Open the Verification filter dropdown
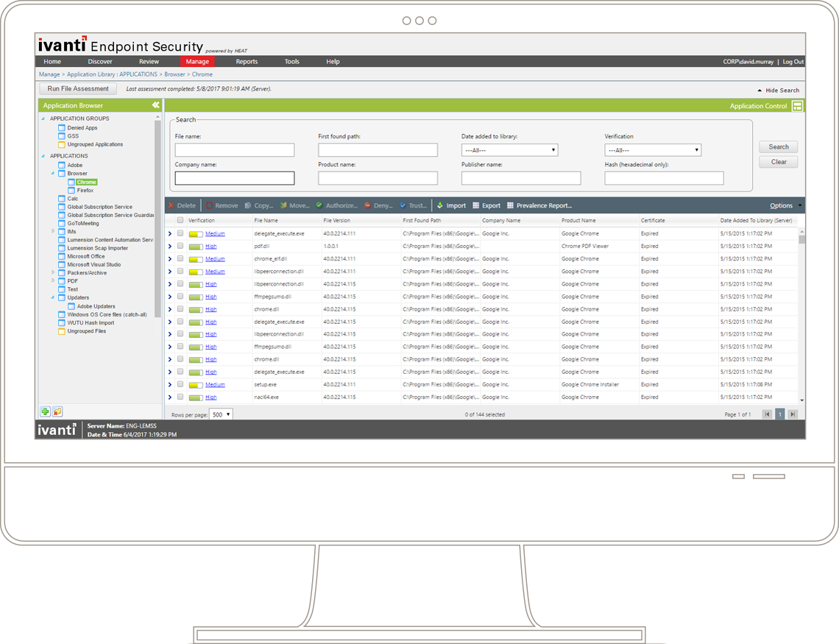Viewport: 839px width, 644px height. coord(653,150)
